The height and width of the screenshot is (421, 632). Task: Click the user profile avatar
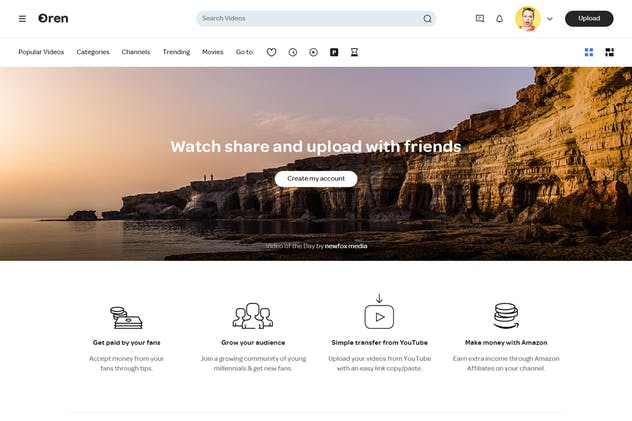pyautogui.click(x=528, y=19)
